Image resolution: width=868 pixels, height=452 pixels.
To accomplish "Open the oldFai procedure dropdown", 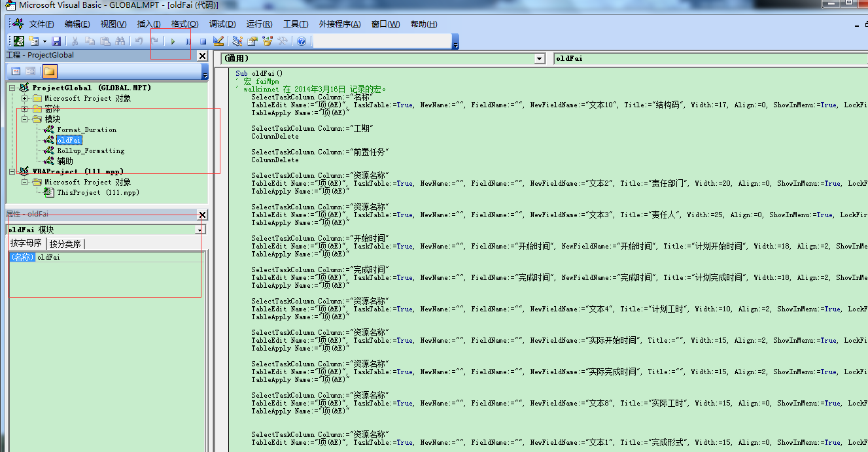I will click(710, 58).
